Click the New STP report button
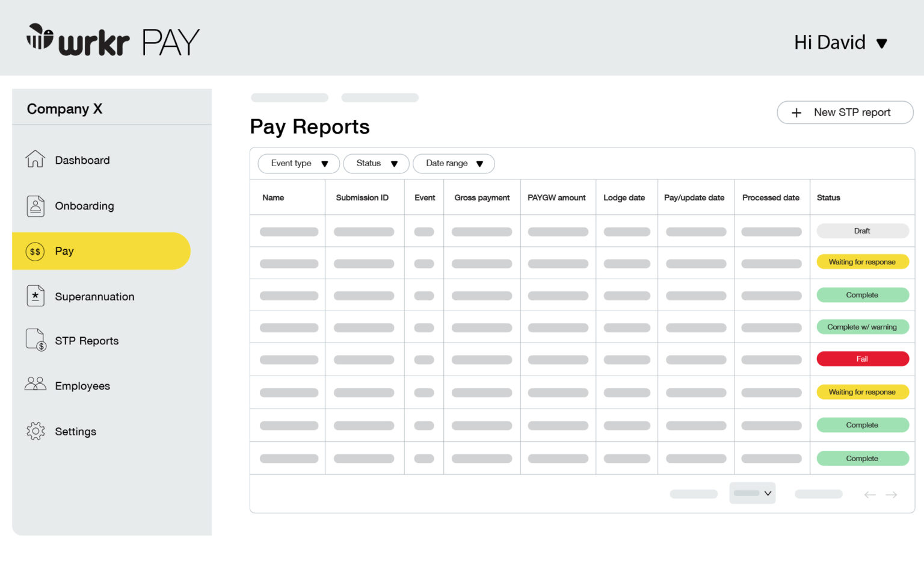The height and width of the screenshot is (561, 924). (845, 113)
